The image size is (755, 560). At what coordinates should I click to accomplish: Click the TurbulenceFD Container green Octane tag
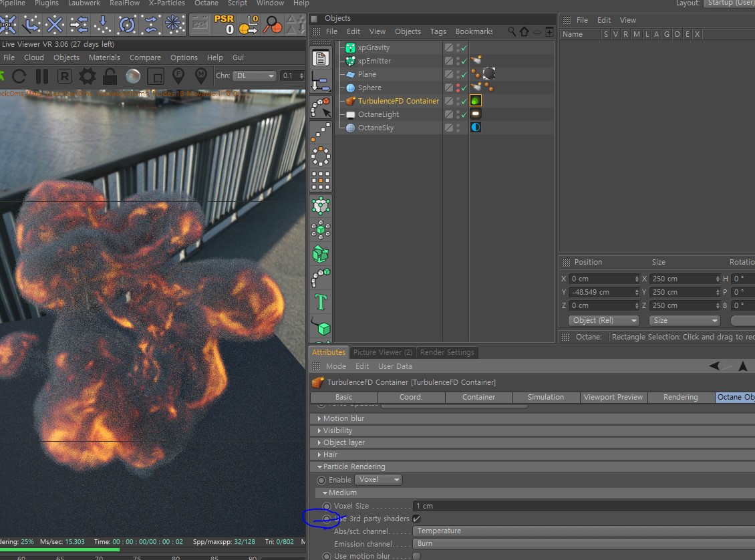tap(476, 101)
